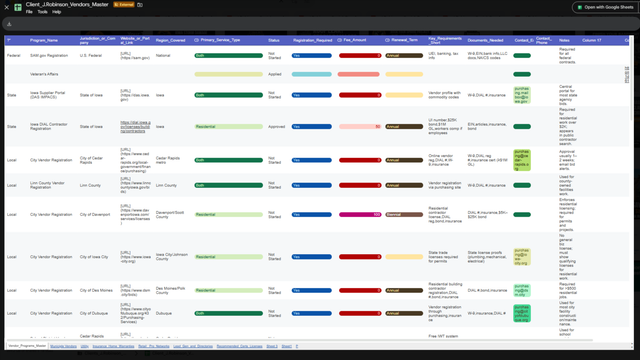The width and height of the screenshot is (640, 360).
Task: Click the filter icon in the first header column
Action: [9, 40]
